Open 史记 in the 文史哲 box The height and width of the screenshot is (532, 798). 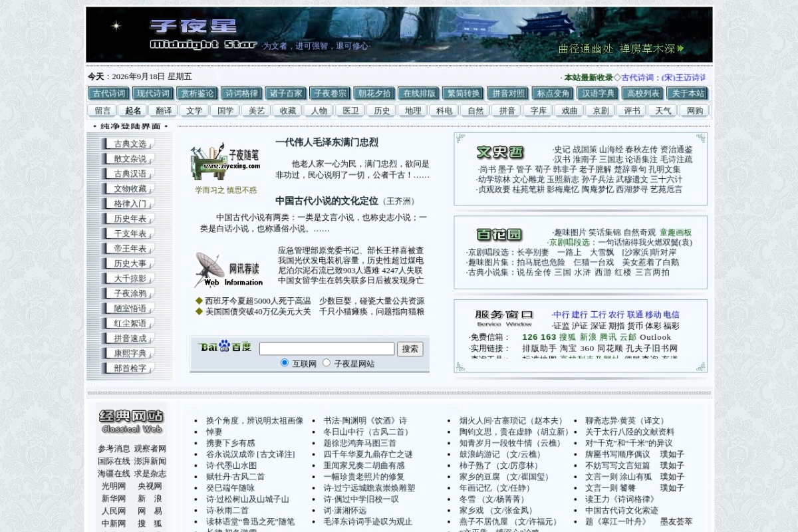(x=562, y=150)
